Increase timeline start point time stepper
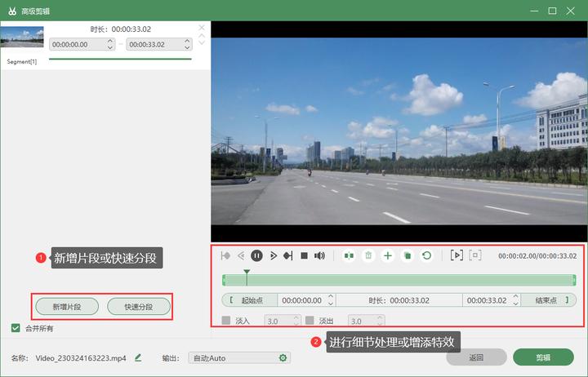Screen dimensions: 588x377 coord(331,297)
